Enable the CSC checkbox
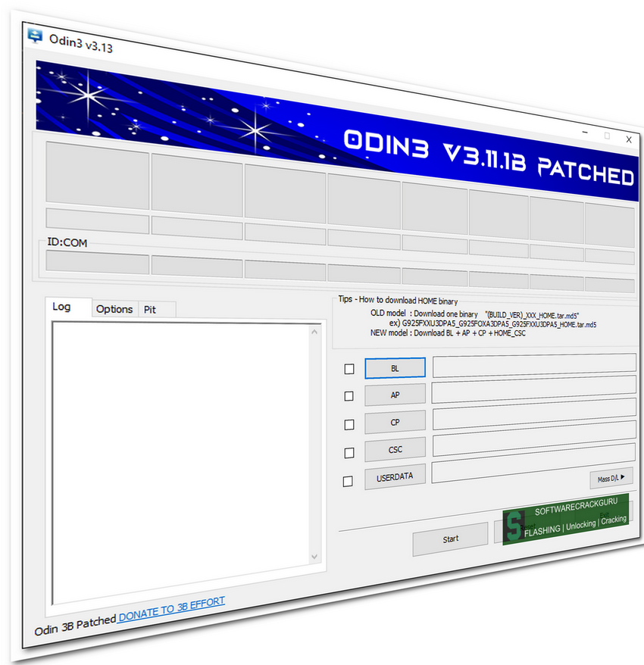The image size is (644, 665). (x=349, y=453)
